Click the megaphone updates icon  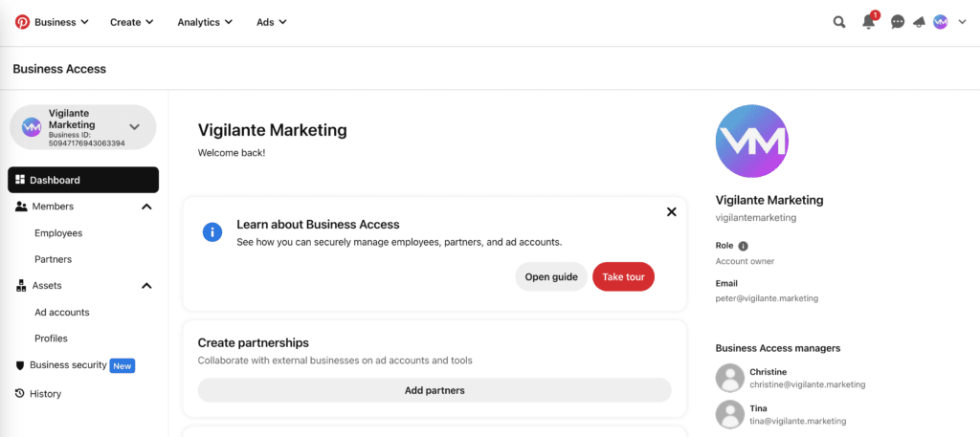coord(919,22)
